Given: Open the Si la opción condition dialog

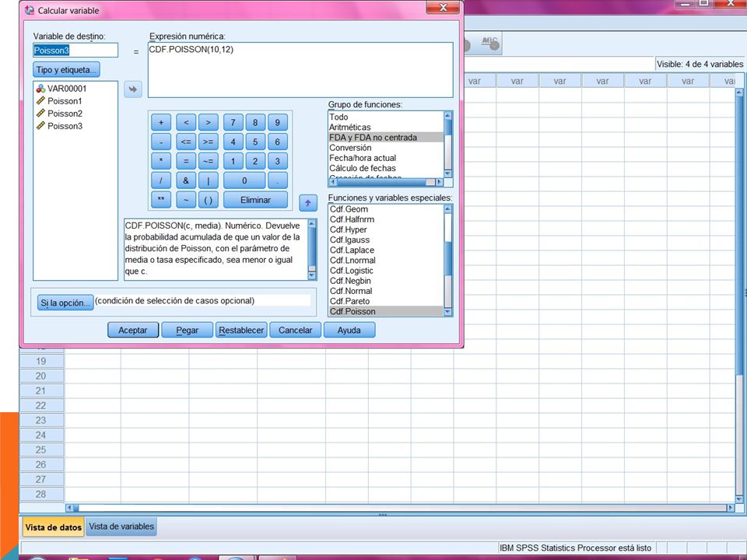Looking at the screenshot, I should pyautogui.click(x=65, y=303).
